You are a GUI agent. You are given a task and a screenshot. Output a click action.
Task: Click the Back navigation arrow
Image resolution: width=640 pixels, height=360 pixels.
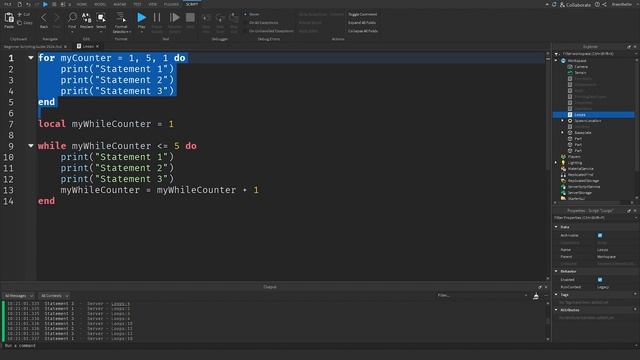click(x=44, y=18)
